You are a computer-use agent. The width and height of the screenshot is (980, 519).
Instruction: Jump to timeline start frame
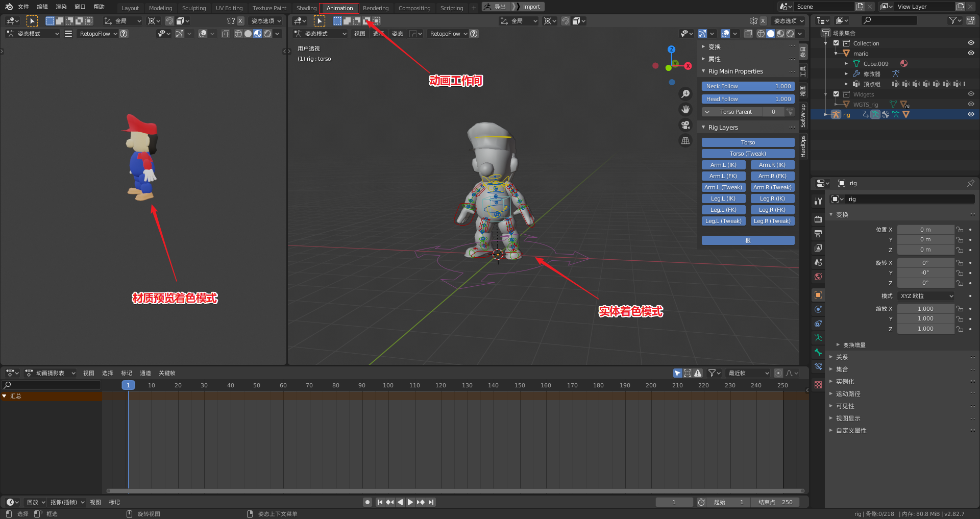coord(380,502)
